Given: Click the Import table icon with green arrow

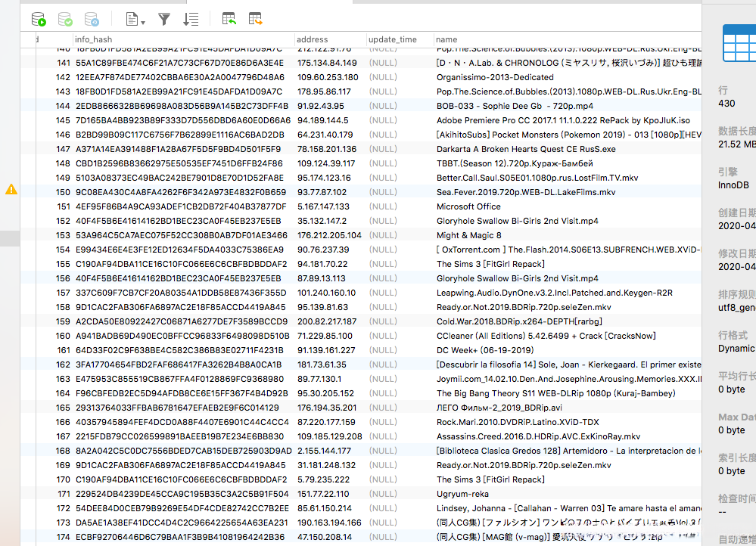Looking at the screenshot, I should click(229, 19).
